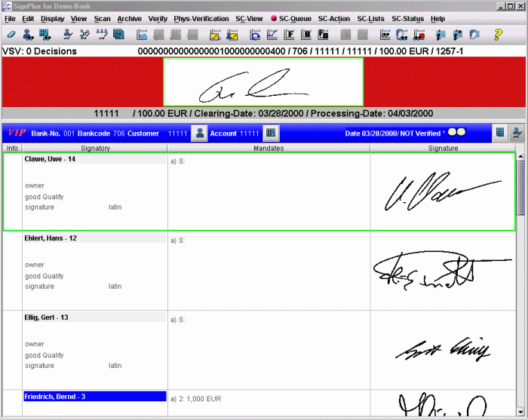Open the Phys-Verification menu

(200, 18)
